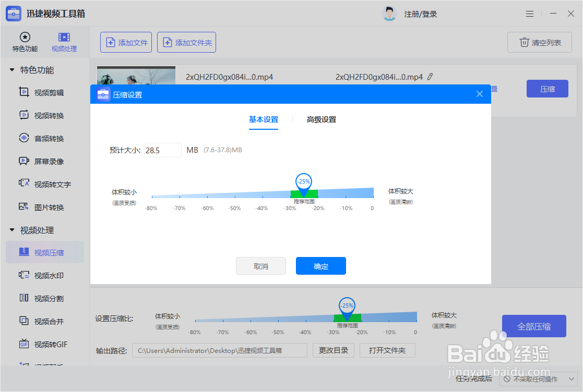Confirm settings with the 确定 button

[320, 266]
